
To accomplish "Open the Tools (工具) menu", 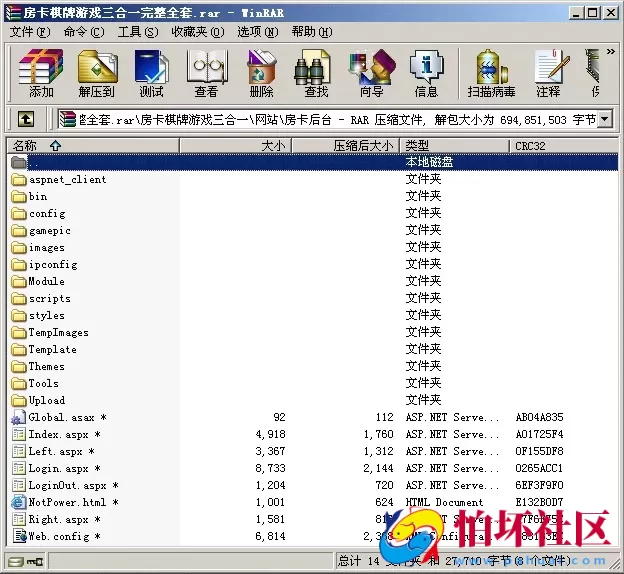I will [x=138, y=32].
